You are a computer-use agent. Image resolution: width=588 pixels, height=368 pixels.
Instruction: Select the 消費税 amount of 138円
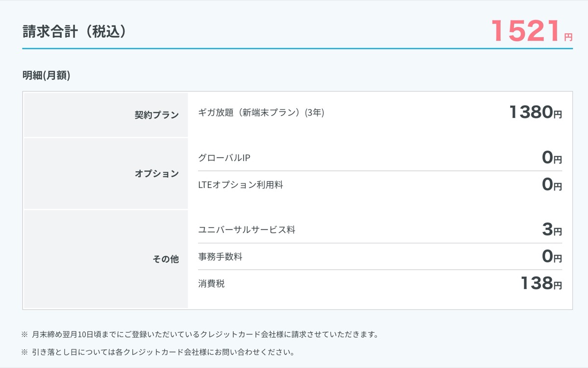[x=541, y=283]
